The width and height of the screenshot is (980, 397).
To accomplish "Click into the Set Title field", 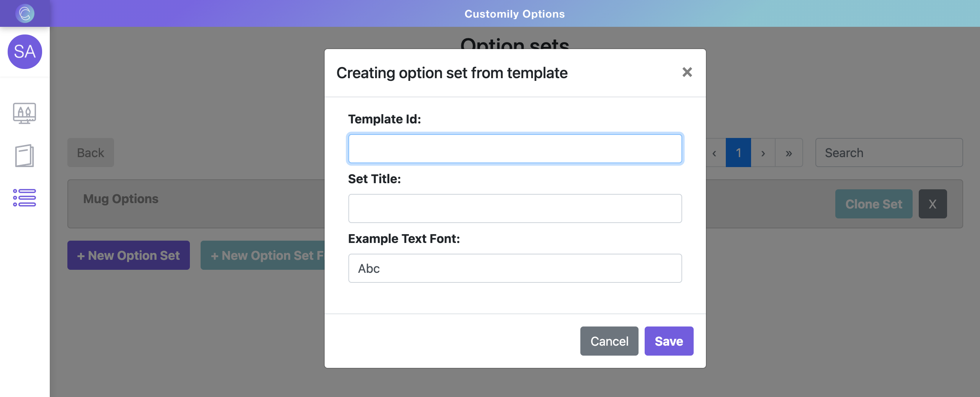I will pos(515,208).
